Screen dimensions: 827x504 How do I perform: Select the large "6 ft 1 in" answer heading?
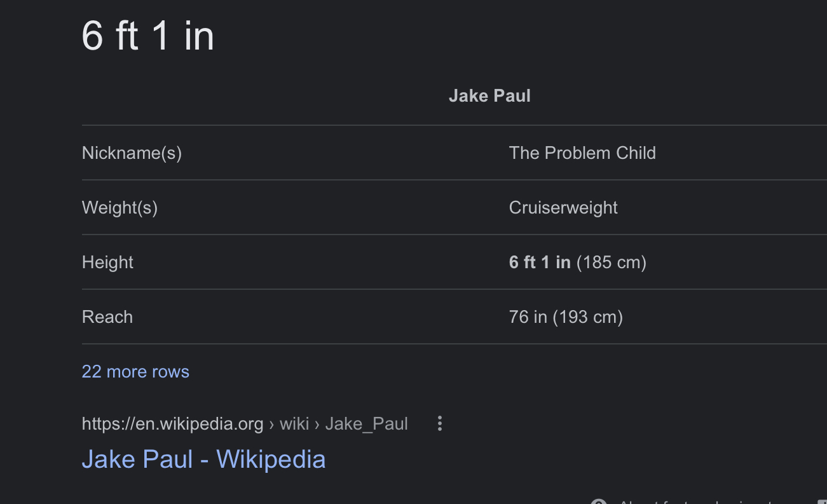point(148,36)
